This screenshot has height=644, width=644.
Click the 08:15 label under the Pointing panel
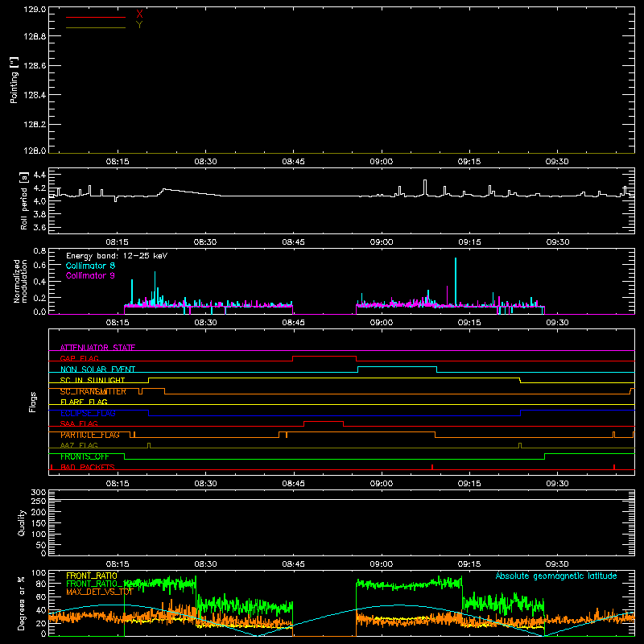tap(118, 162)
